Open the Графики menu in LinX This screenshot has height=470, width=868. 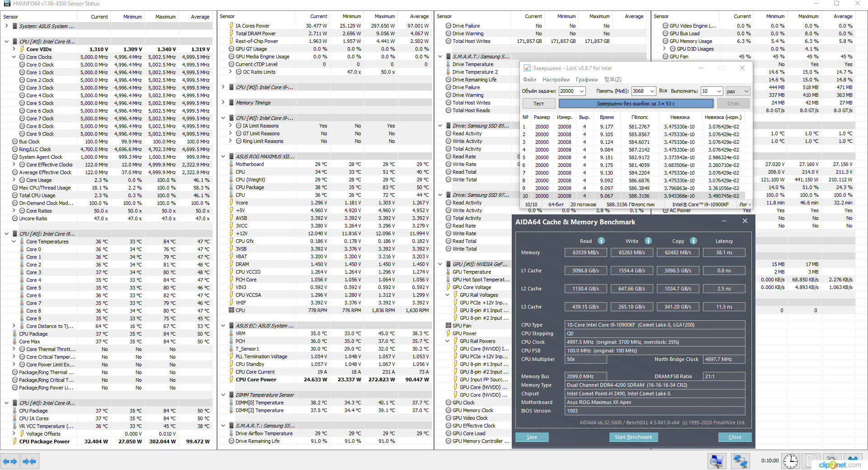click(587, 80)
